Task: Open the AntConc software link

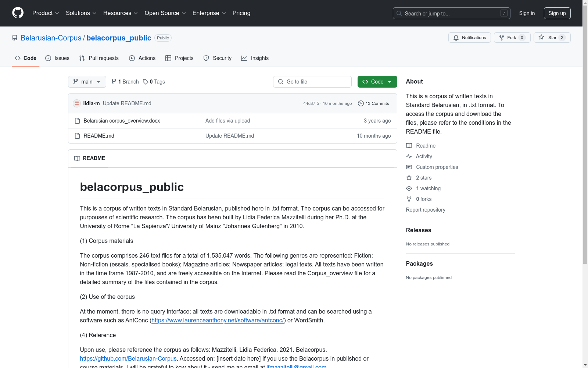Action: pyautogui.click(x=218, y=321)
